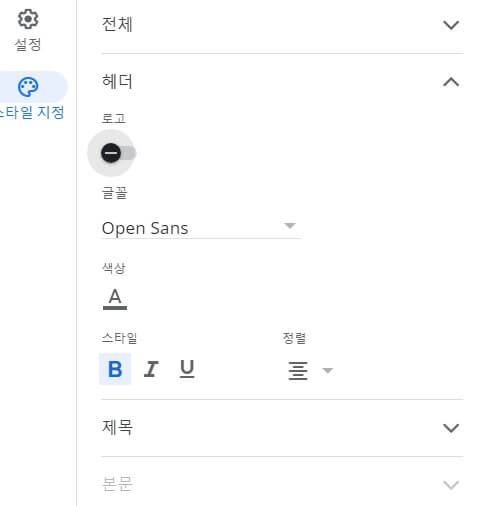The image size is (500, 506).
Task: Open the 설정 gear icon
Action: click(28, 19)
